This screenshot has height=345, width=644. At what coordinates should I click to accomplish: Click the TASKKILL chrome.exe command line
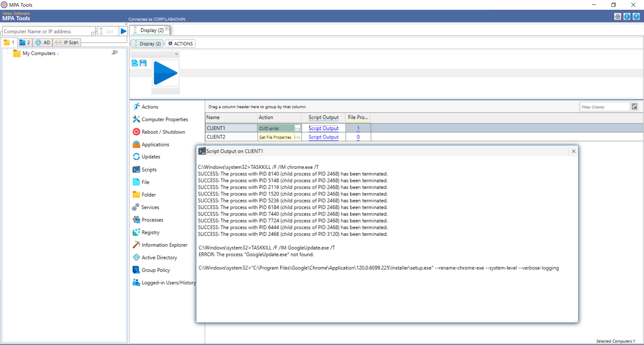[x=258, y=167]
